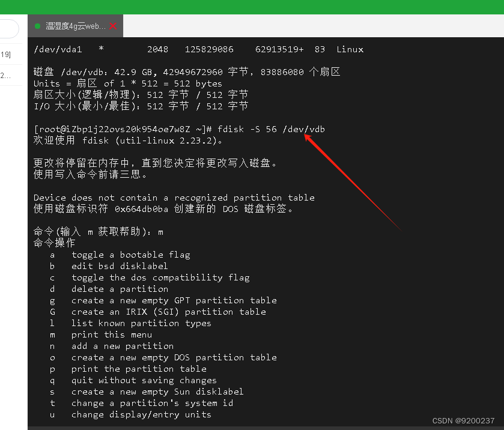
Task: Click the disk identifier 0x664db0ba line
Action: click(x=163, y=209)
